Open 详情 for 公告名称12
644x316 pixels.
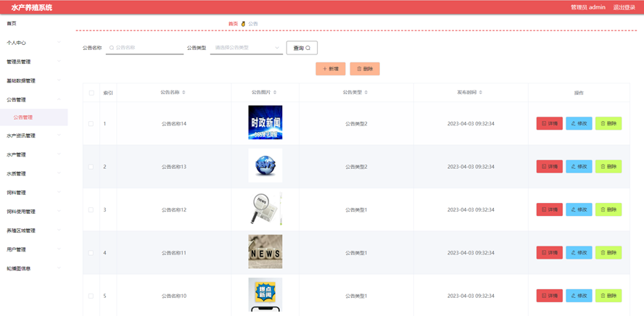pos(550,209)
